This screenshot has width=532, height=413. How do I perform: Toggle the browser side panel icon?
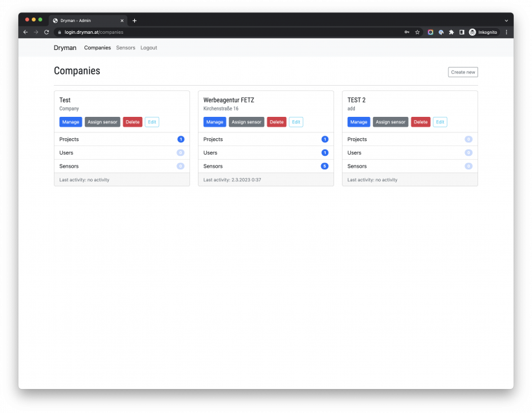point(461,32)
